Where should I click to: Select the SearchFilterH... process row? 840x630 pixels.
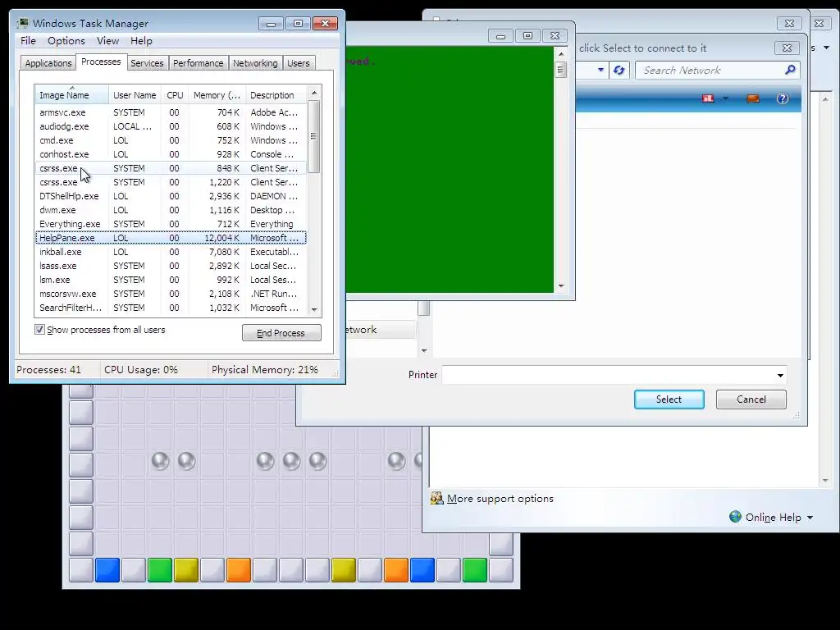(171, 308)
